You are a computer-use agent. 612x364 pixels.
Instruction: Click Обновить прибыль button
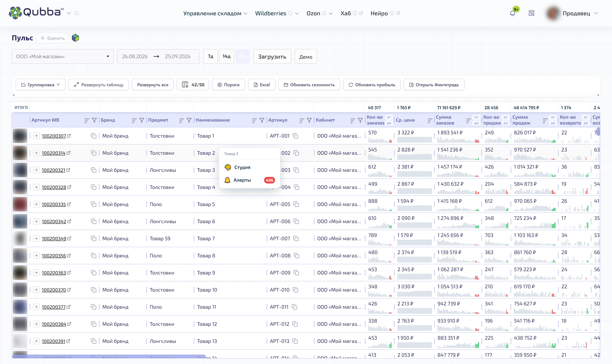click(x=372, y=85)
